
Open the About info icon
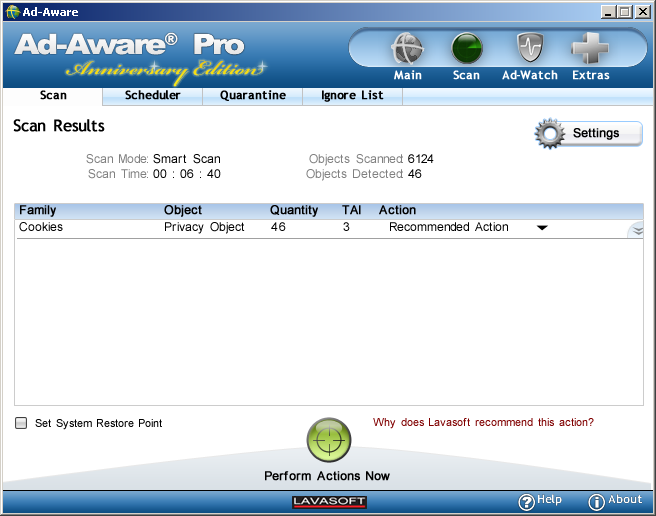pos(596,501)
